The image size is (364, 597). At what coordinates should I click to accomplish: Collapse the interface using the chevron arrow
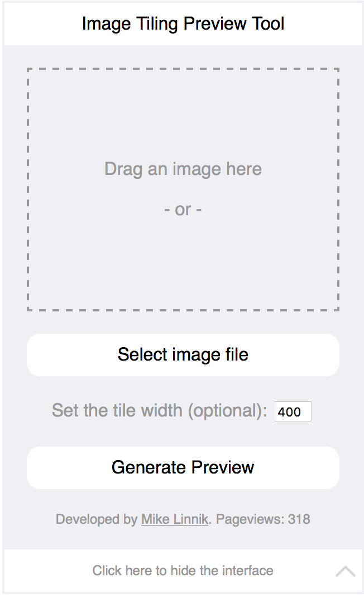coord(346,571)
